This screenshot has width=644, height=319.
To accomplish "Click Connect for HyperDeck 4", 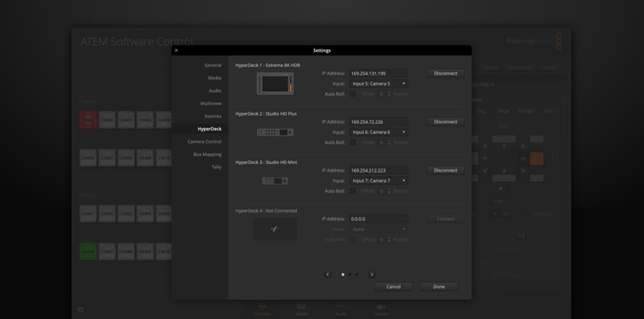I will point(445,219).
